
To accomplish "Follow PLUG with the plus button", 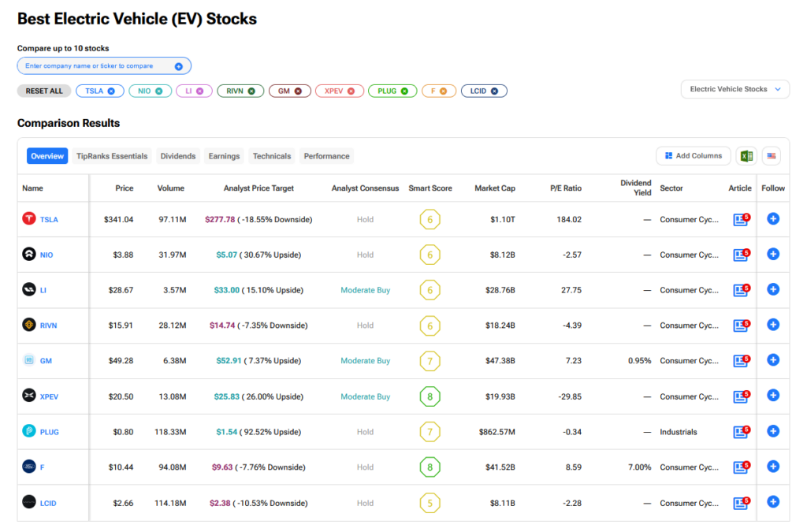I will pos(773,431).
